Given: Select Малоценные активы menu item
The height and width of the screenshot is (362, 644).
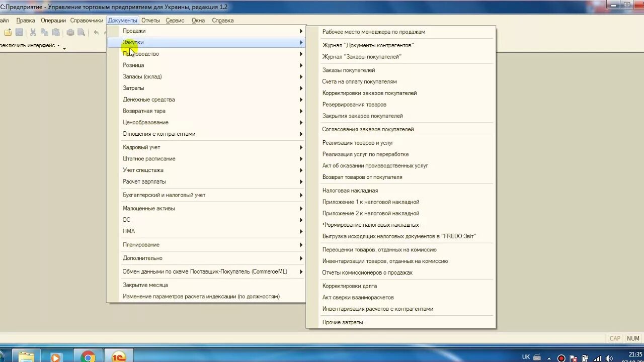Looking at the screenshot, I should click(206, 209).
